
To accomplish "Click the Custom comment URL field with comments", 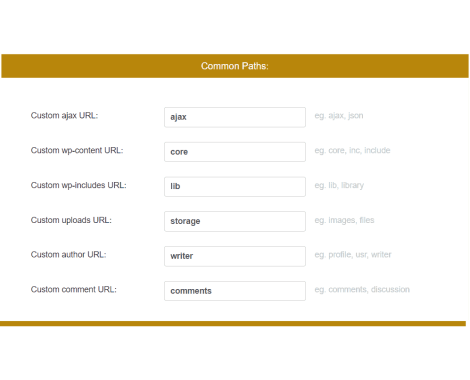I will tap(235, 291).
